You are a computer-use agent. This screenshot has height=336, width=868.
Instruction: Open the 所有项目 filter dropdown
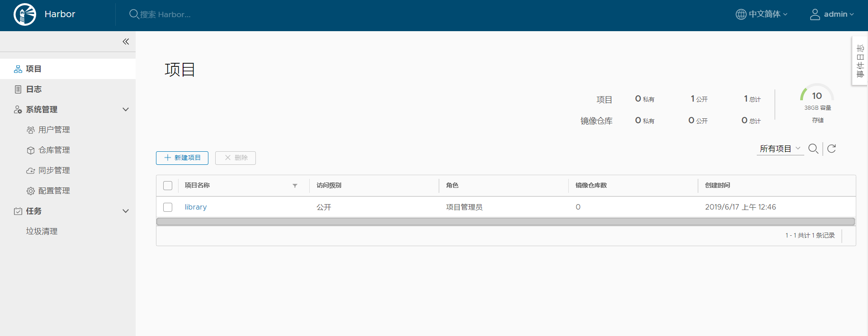click(x=780, y=149)
